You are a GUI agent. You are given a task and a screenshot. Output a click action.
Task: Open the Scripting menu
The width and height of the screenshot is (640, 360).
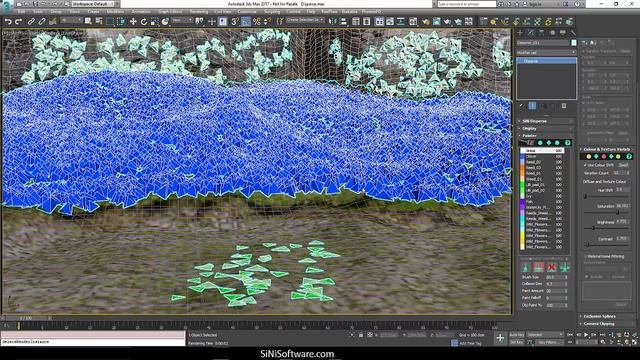point(272,12)
